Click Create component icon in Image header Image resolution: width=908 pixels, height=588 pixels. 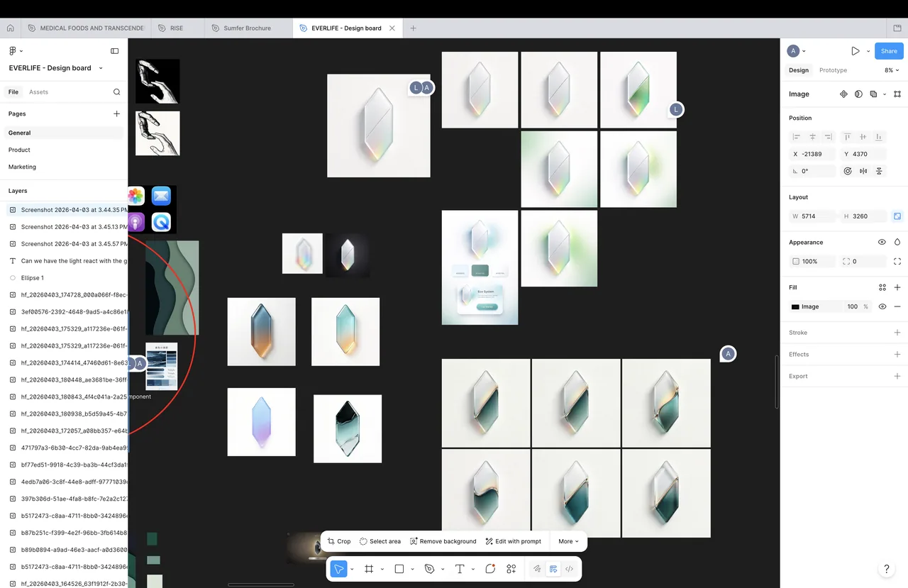pos(843,94)
